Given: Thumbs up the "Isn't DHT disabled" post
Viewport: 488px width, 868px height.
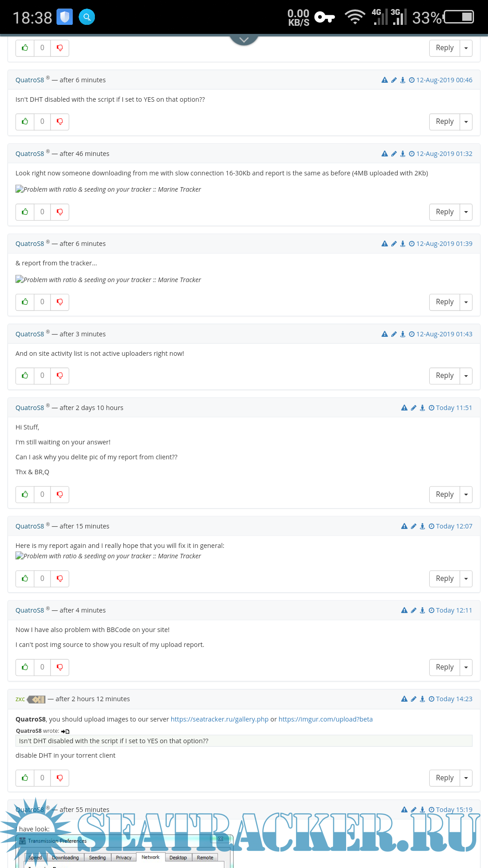Looking at the screenshot, I should pyautogui.click(x=25, y=122).
